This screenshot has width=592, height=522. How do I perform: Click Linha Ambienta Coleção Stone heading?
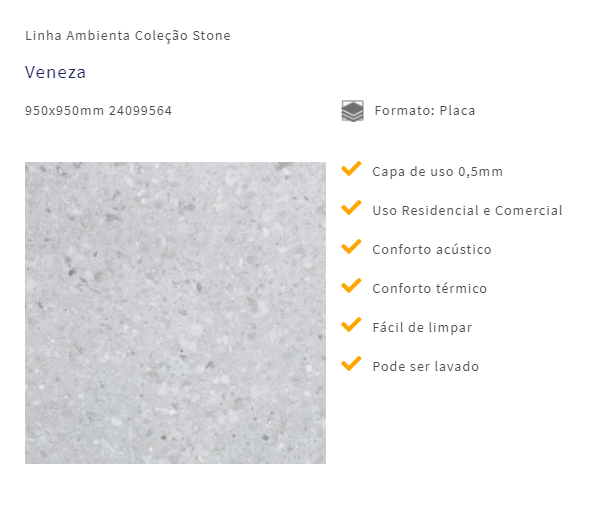point(128,36)
